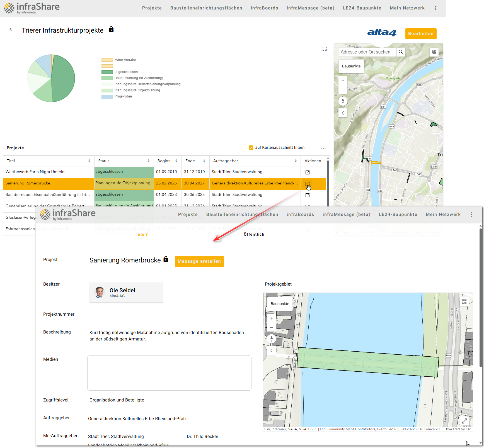Image resolution: width=484 pixels, height=448 pixels.
Task: Open the basemap gallery in the top map
Action: [x=434, y=52]
